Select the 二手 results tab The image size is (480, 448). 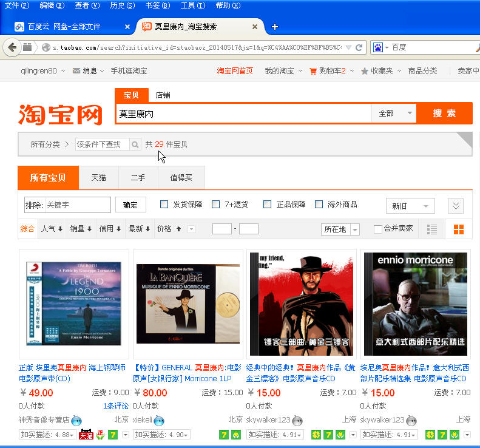138,178
